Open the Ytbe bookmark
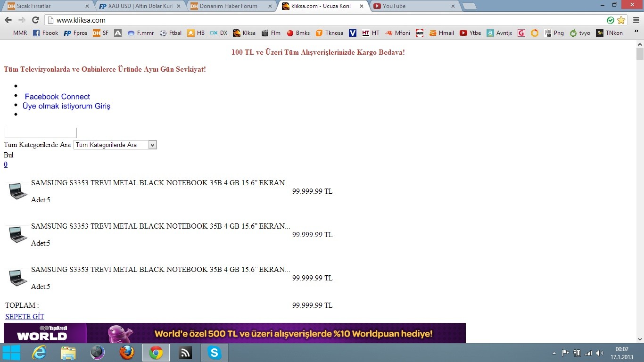This screenshot has height=362, width=644. pyautogui.click(x=470, y=33)
